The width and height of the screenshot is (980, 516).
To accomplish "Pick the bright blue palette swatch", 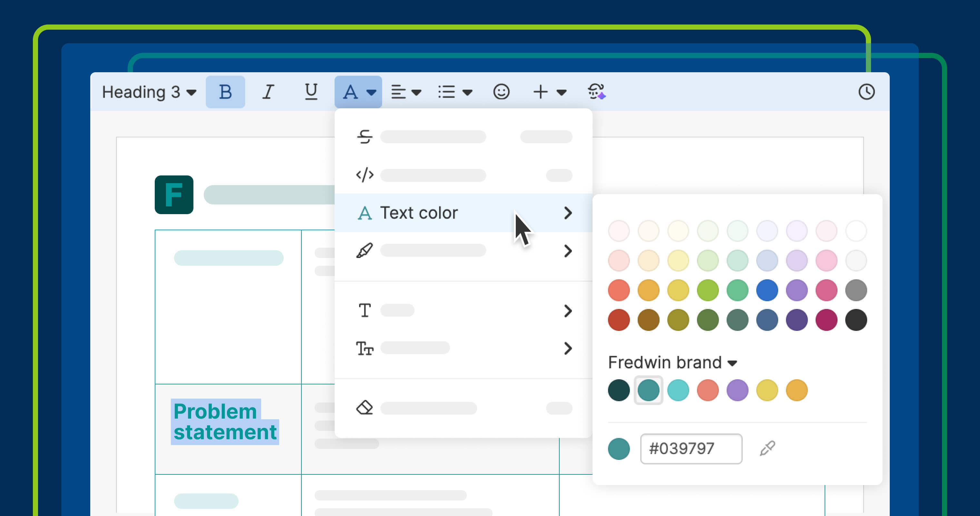I will pyautogui.click(x=767, y=290).
